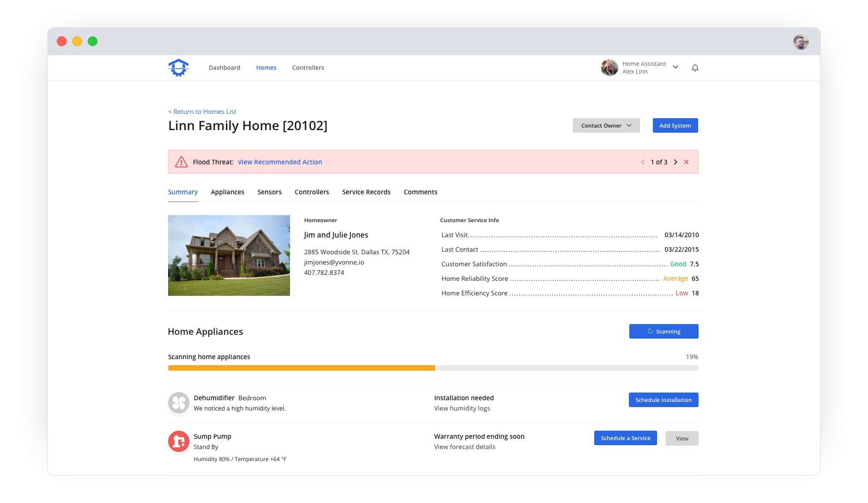Click the address 2885 Woodside St.
Screen dimensions: 868x503
(x=357, y=252)
